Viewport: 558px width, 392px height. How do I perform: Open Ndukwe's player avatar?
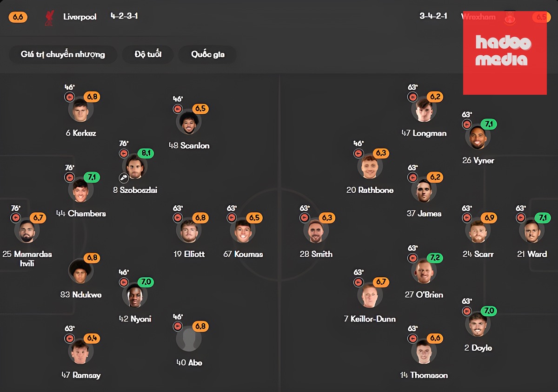click(80, 271)
